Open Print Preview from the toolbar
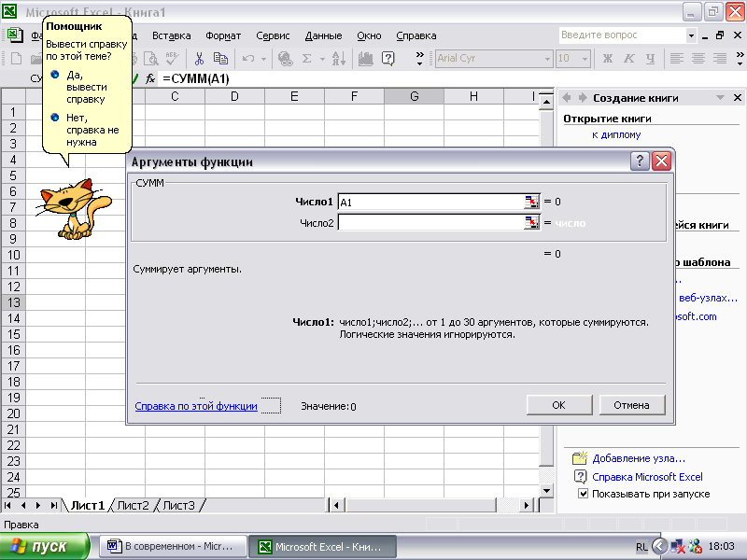 151,59
